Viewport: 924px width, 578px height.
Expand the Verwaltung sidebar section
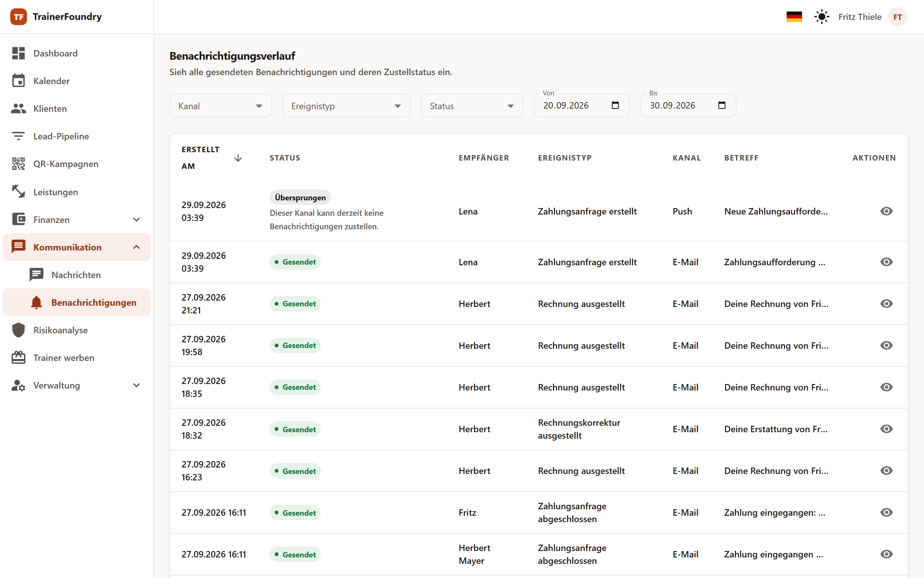pyautogui.click(x=76, y=385)
